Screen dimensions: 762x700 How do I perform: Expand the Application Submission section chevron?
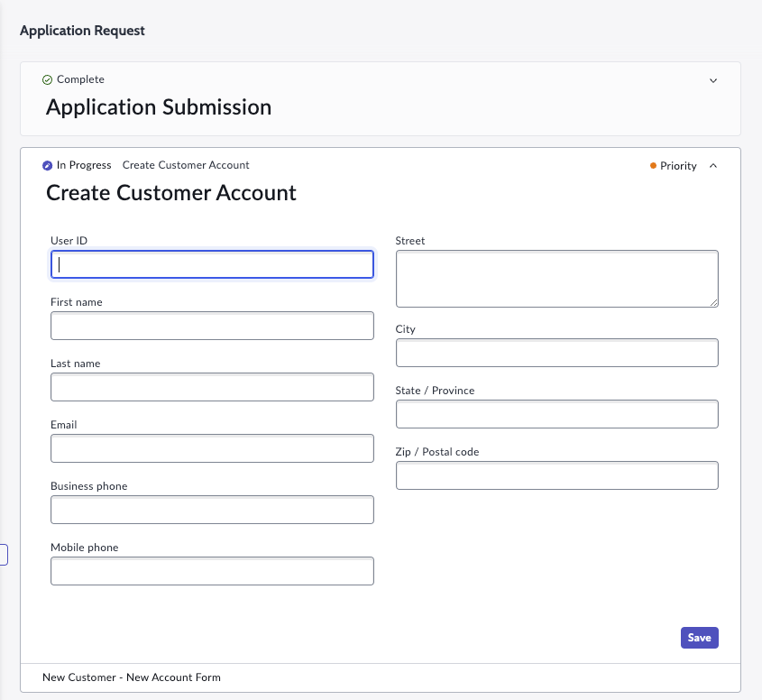[713, 80]
